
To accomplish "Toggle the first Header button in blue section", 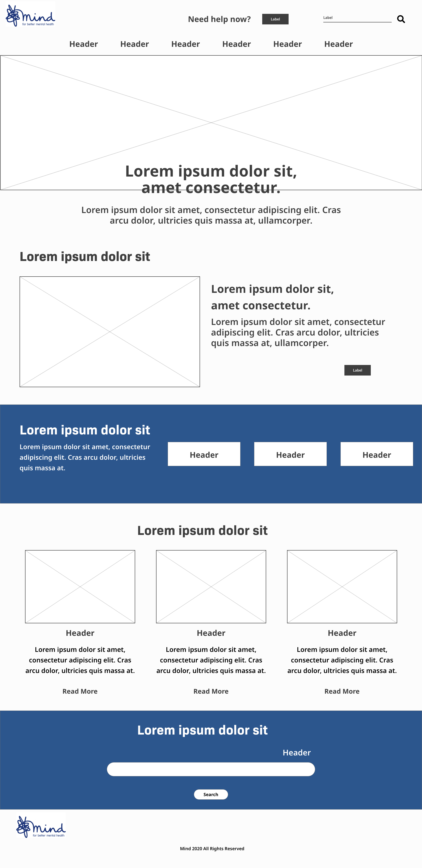I will (x=204, y=454).
